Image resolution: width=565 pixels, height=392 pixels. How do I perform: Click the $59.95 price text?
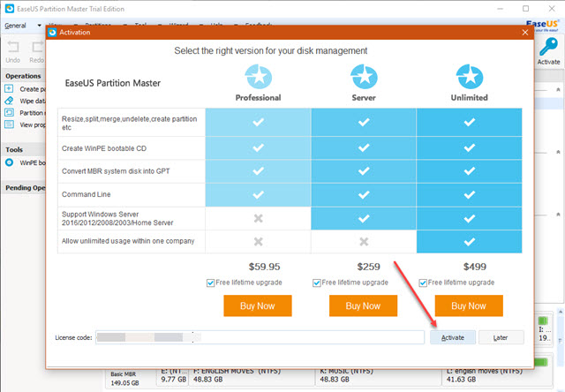coord(264,267)
